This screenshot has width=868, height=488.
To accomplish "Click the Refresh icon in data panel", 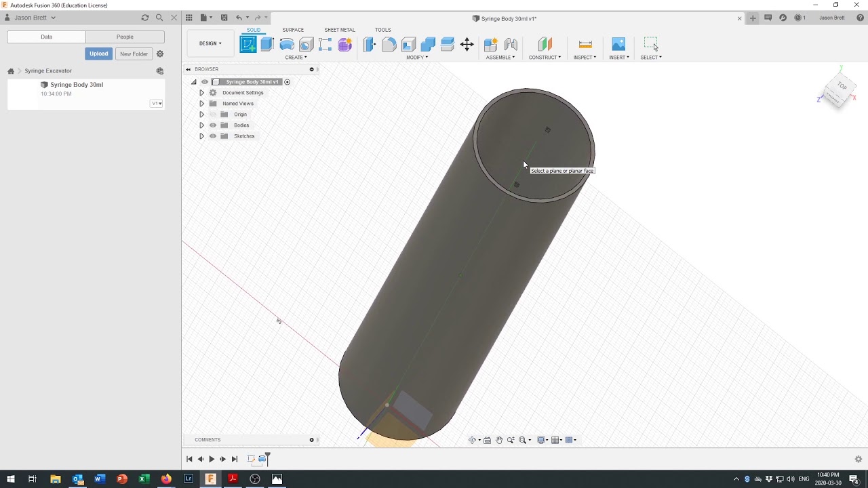I will point(144,18).
